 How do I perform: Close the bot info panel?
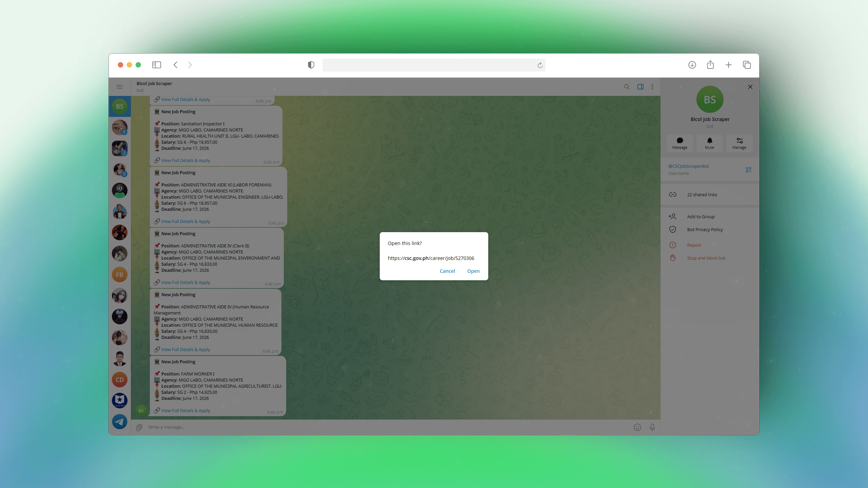click(x=750, y=87)
